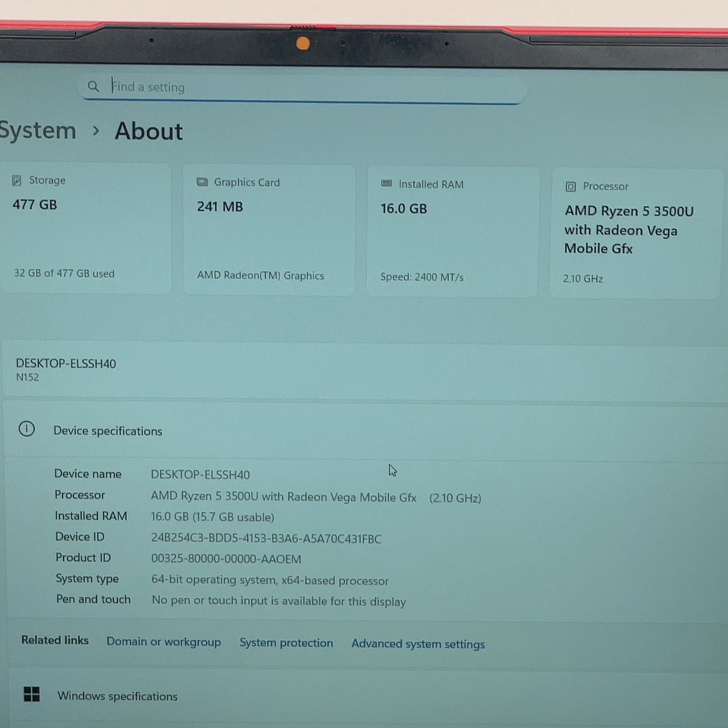Open Domain or workgroup link
Screen dimensions: 728x728
(x=164, y=641)
